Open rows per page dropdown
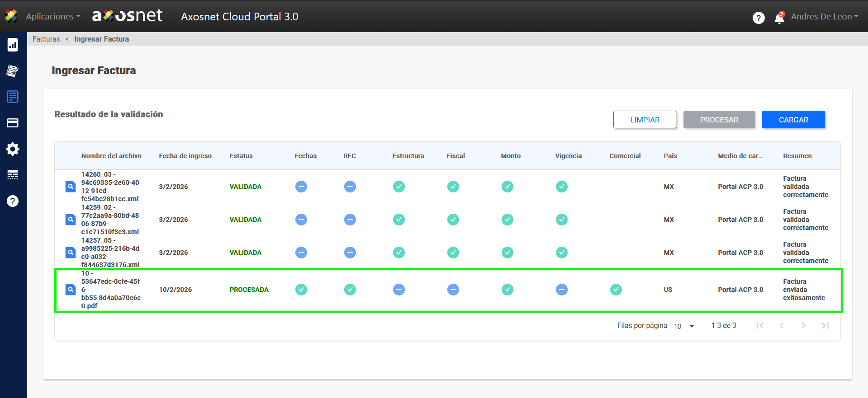The height and width of the screenshot is (398, 868). [684, 326]
